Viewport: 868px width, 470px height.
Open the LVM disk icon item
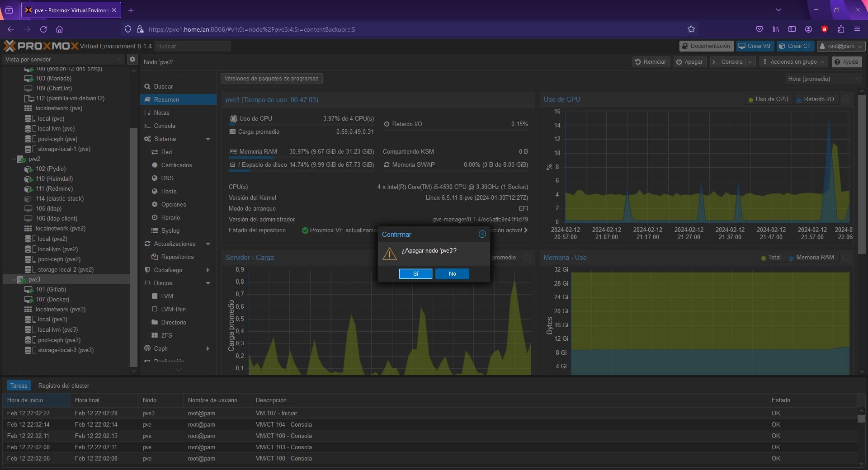point(155,296)
